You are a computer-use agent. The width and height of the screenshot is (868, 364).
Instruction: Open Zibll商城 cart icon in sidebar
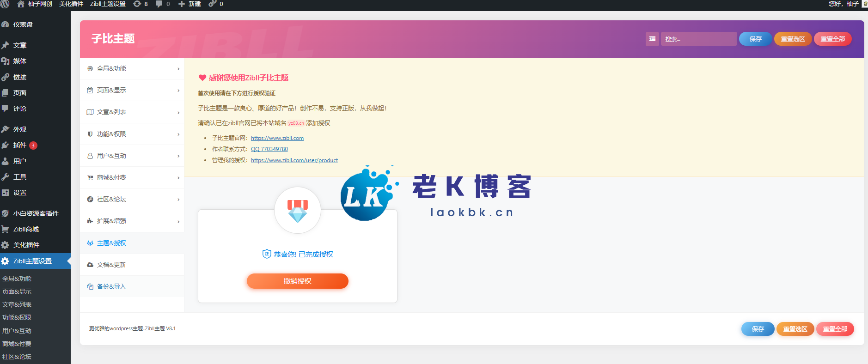pyautogui.click(x=6, y=229)
